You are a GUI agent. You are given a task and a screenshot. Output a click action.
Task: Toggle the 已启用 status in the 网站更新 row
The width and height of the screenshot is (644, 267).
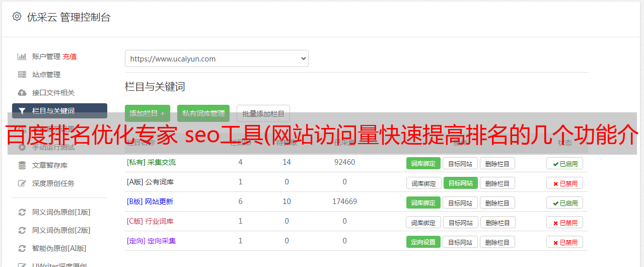pyautogui.click(x=565, y=203)
